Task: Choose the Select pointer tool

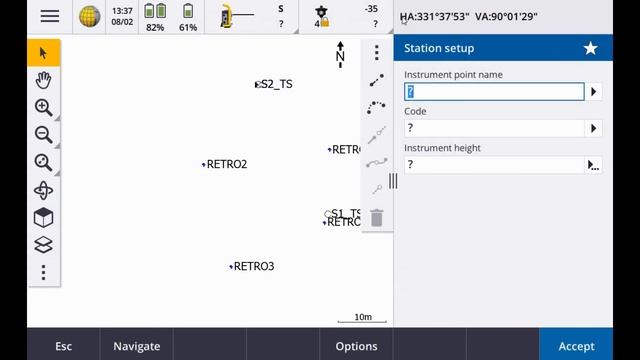Action: [x=44, y=53]
